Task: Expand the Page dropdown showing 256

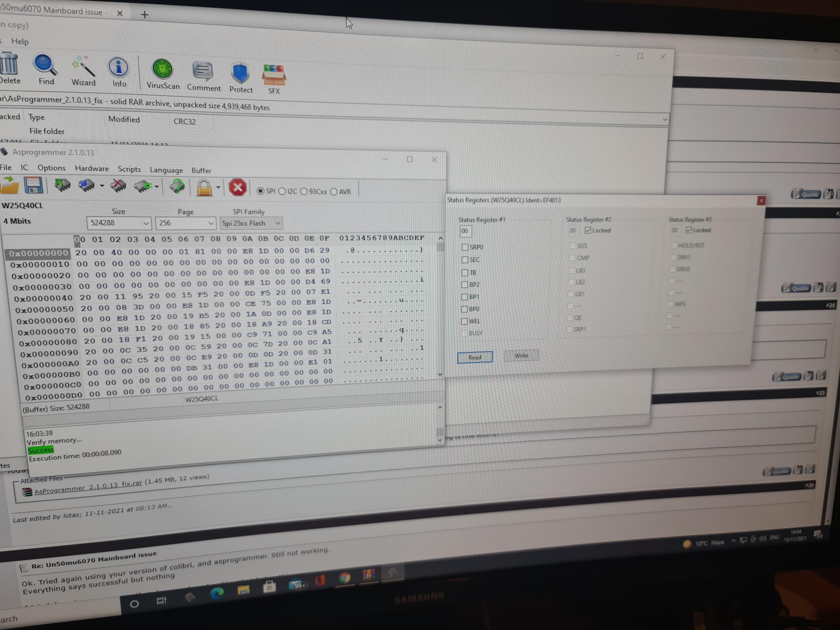Action: pos(186,223)
